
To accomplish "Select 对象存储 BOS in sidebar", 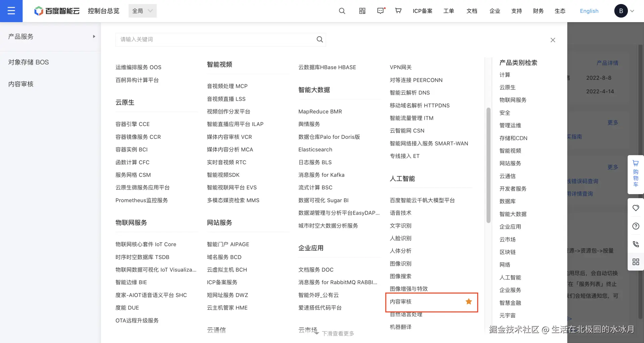I will point(29,62).
